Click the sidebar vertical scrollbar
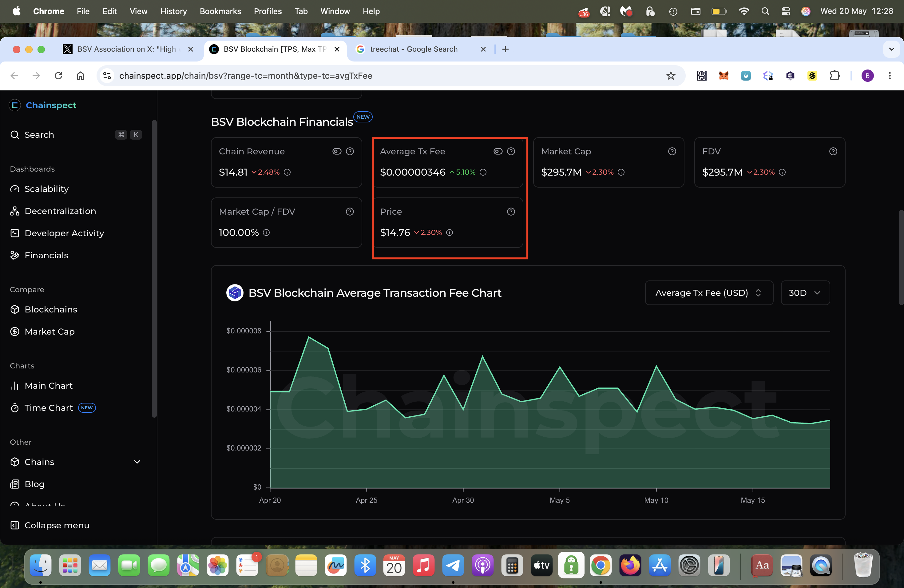The image size is (904, 588). pos(154,268)
